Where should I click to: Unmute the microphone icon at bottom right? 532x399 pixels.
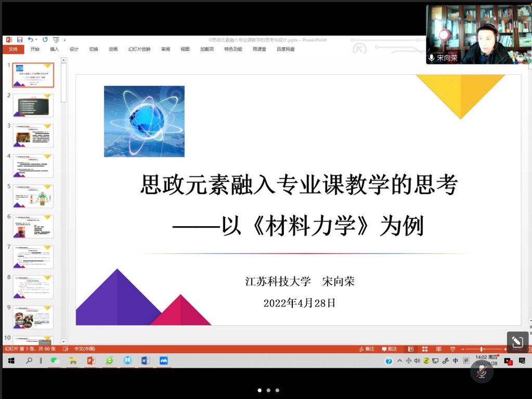(x=481, y=371)
